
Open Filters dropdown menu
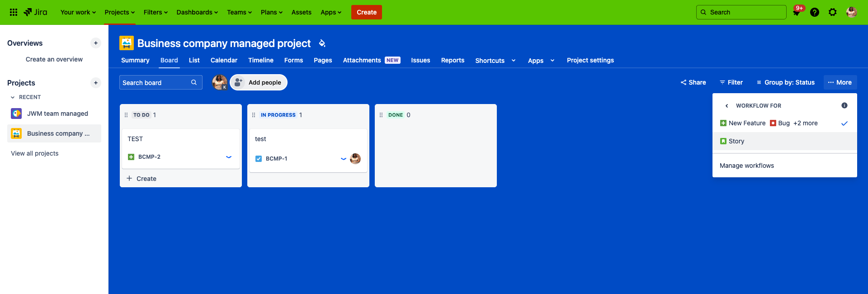pyautogui.click(x=156, y=12)
